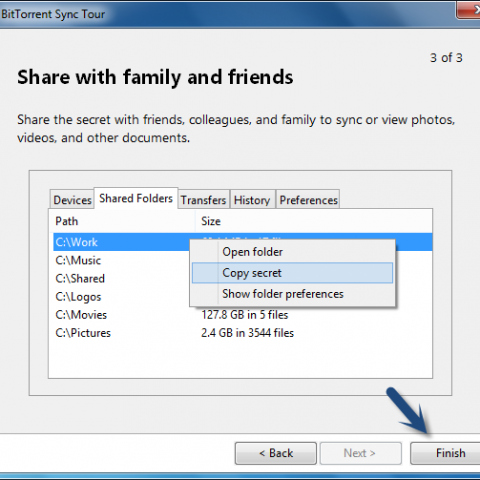Open the History tab

coord(252,199)
